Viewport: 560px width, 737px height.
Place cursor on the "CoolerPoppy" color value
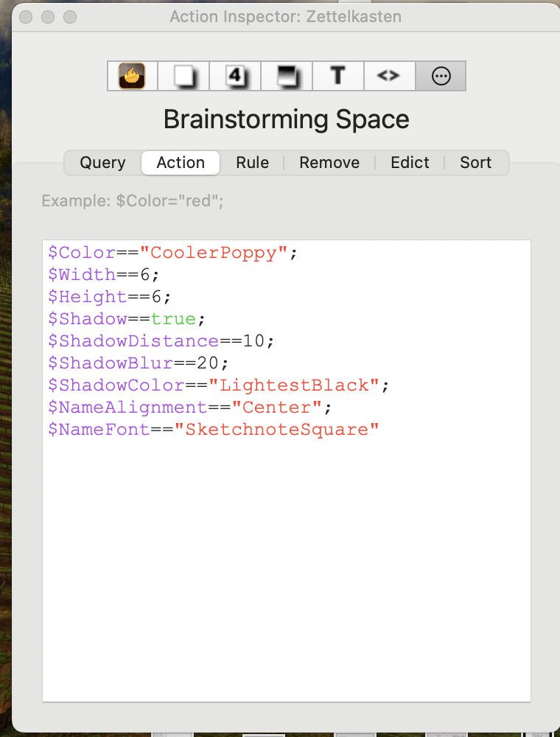click(214, 253)
